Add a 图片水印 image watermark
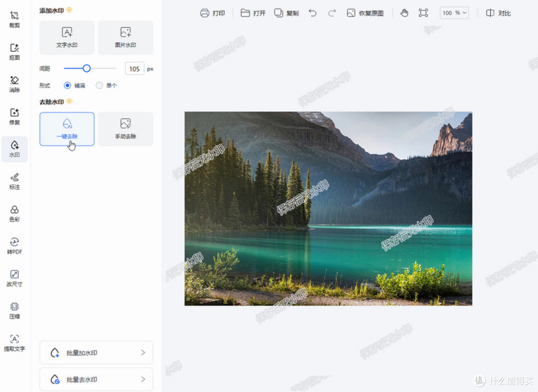 coord(126,37)
